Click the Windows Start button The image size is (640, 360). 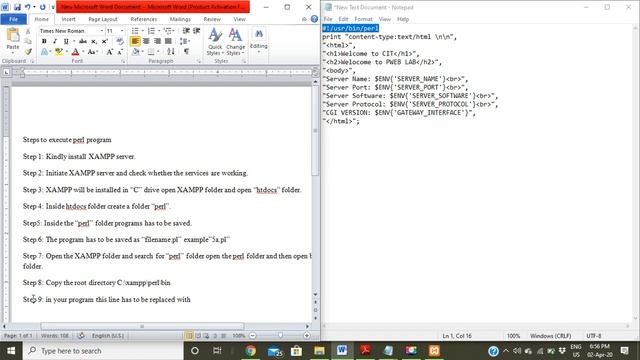pyautogui.click(x=11, y=351)
